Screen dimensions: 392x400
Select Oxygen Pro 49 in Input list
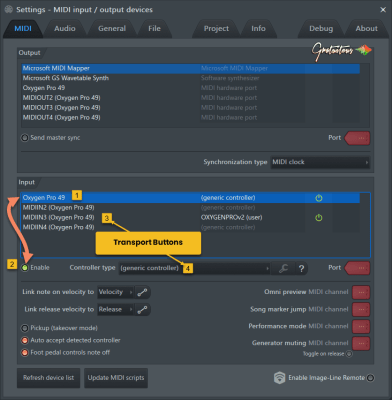[191, 198]
